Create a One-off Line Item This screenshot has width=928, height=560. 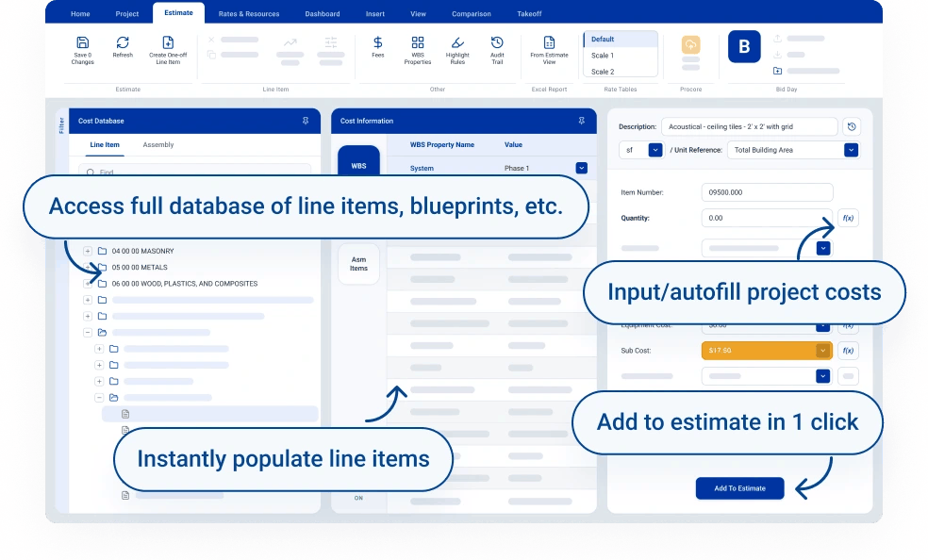[168, 42]
